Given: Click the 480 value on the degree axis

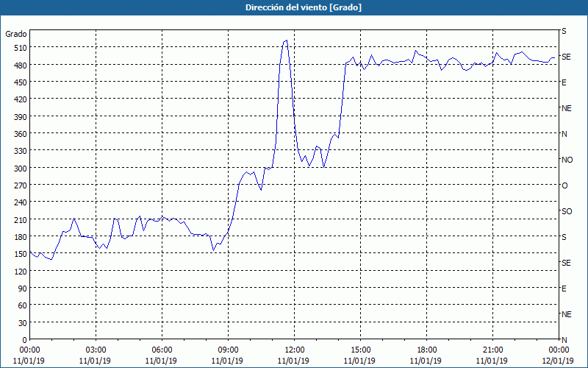Looking at the screenshot, I should coord(21,66).
